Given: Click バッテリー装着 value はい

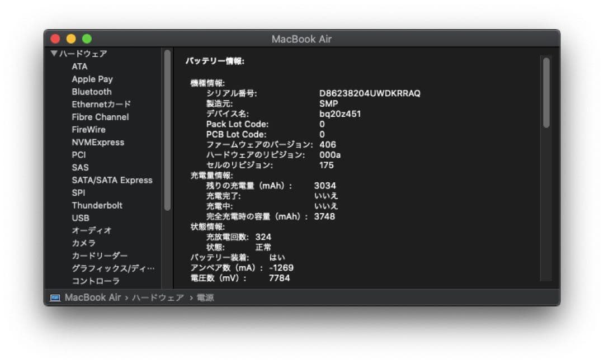Looking at the screenshot, I should tap(277, 258).
